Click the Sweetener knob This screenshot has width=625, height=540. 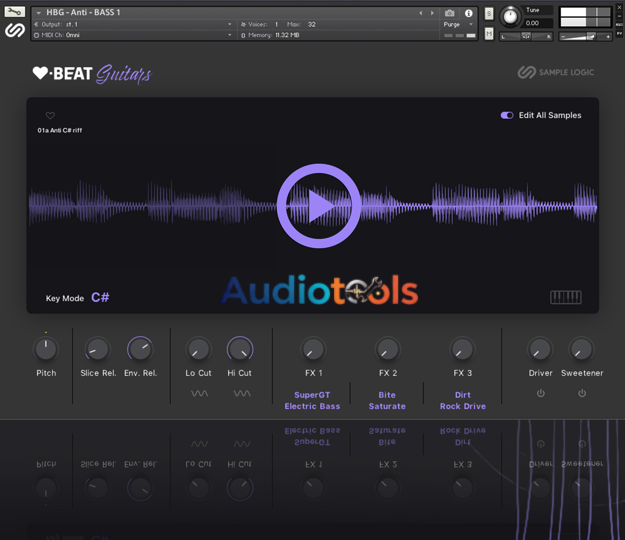582,349
